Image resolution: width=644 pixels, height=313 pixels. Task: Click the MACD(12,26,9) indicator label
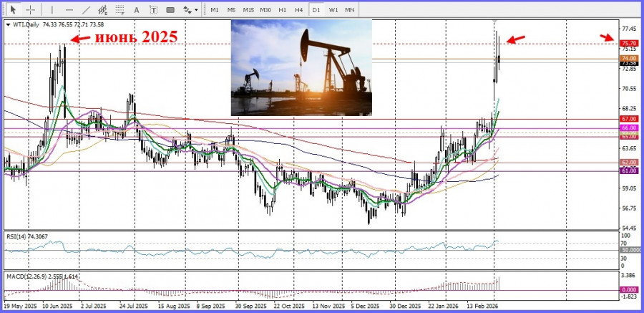tap(42, 276)
